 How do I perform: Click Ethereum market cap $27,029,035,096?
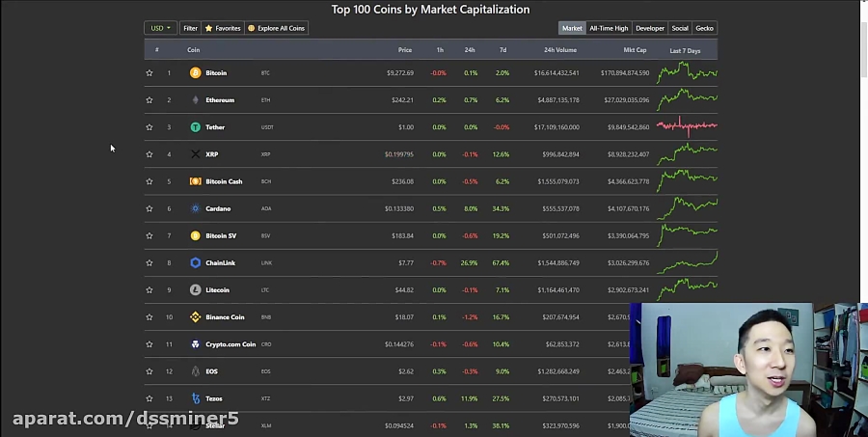(x=627, y=99)
